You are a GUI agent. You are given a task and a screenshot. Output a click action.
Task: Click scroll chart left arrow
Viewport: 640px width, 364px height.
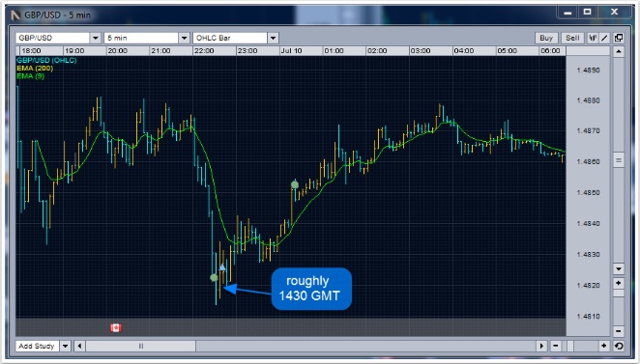[x=79, y=346]
